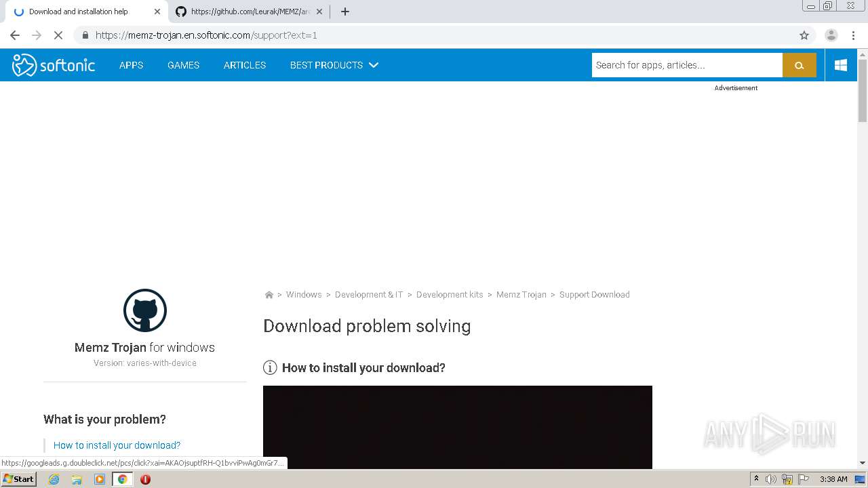
Task: Click 'What is your problem?' heading
Action: tap(105, 420)
